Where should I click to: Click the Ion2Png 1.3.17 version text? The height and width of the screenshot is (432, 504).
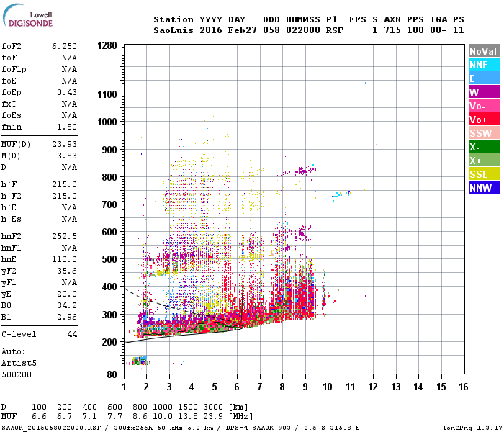(472, 428)
